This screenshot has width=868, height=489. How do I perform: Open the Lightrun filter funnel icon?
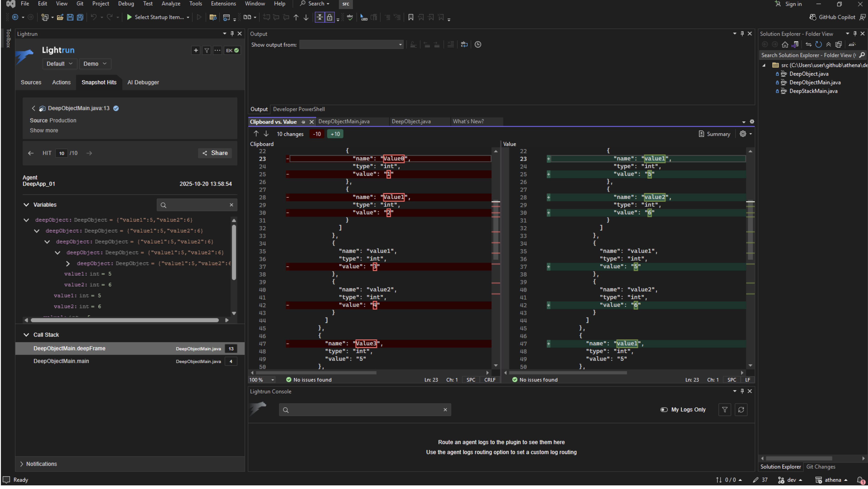click(207, 51)
